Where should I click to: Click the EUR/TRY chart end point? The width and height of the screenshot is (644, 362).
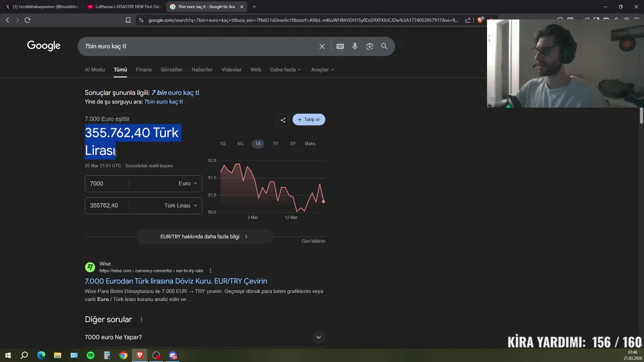click(x=324, y=202)
